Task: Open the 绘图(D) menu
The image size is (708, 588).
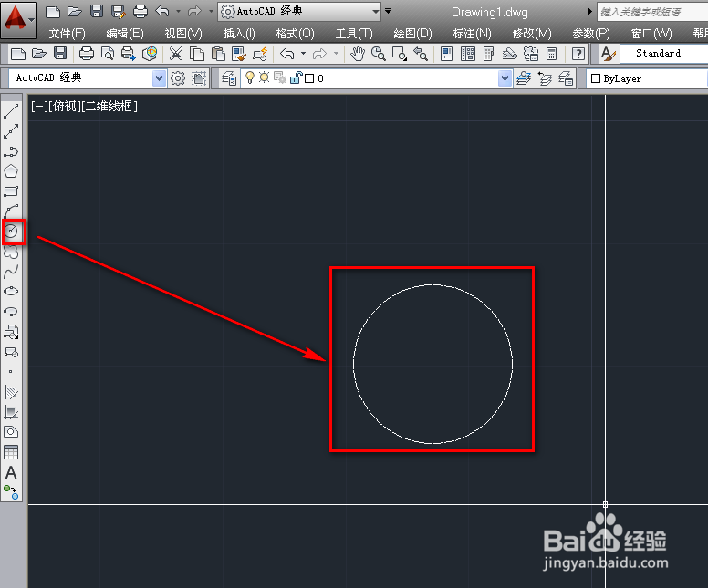Action: click(412, 34)
